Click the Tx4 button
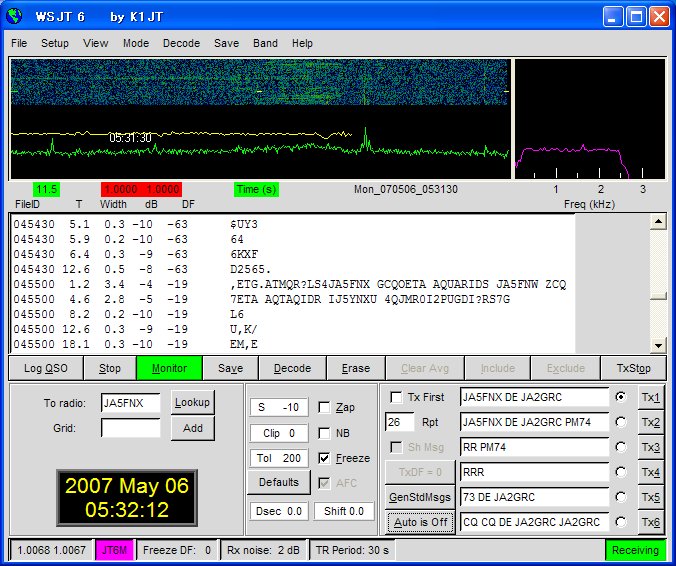The image size is (676, 566). tap(651, 472)
